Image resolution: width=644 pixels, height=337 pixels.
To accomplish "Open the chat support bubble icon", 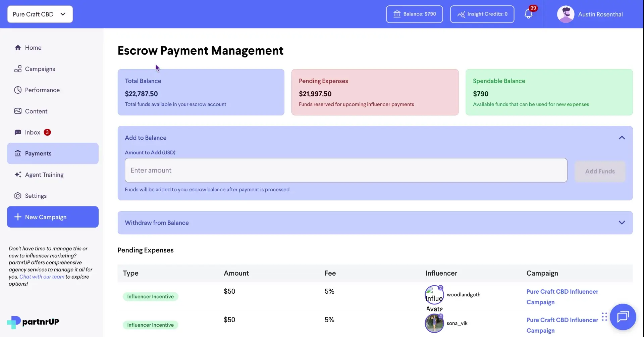I will tap(623, 317).
